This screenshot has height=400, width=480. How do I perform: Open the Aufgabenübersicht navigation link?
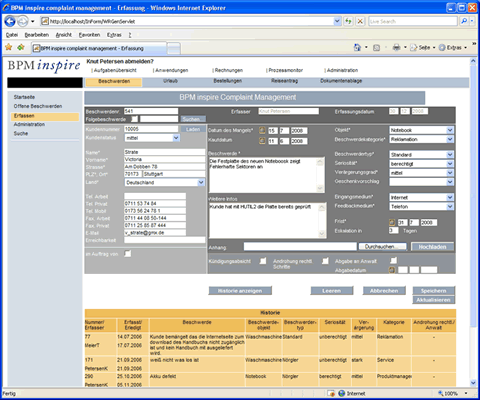click(114, 70)
